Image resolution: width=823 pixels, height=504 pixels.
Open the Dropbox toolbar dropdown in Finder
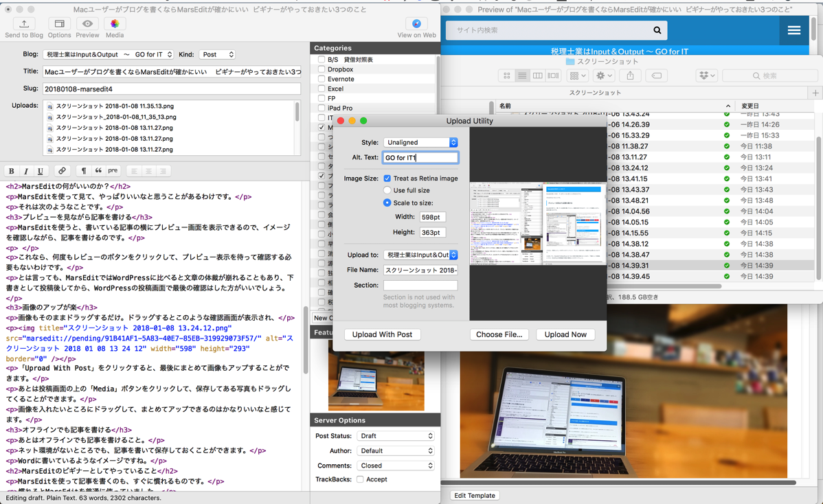tap(706, 76)
